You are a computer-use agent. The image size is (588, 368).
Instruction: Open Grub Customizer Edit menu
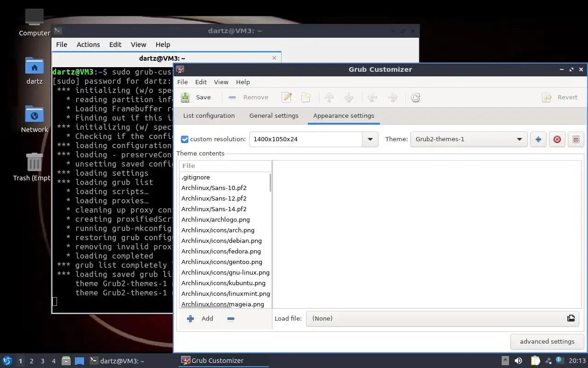tap(201, 82)
